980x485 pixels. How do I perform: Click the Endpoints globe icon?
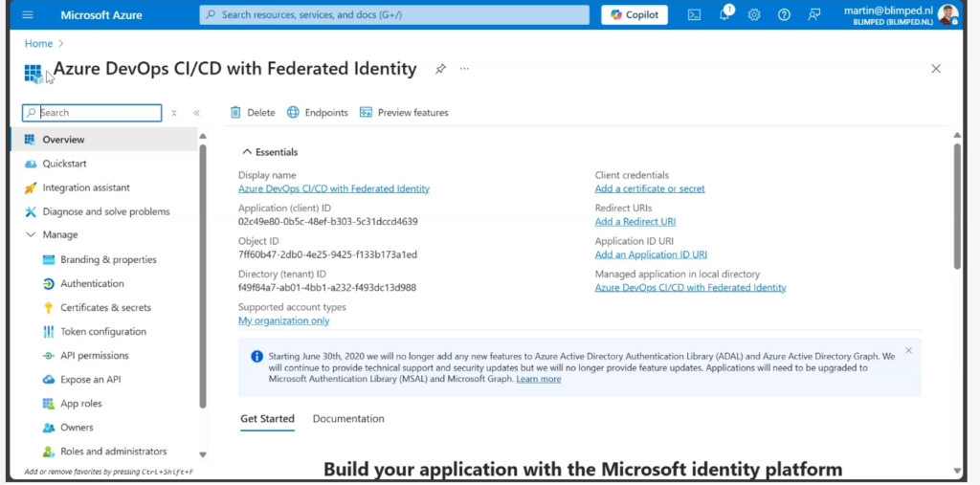pyautogui.click(x=293, y=113)
